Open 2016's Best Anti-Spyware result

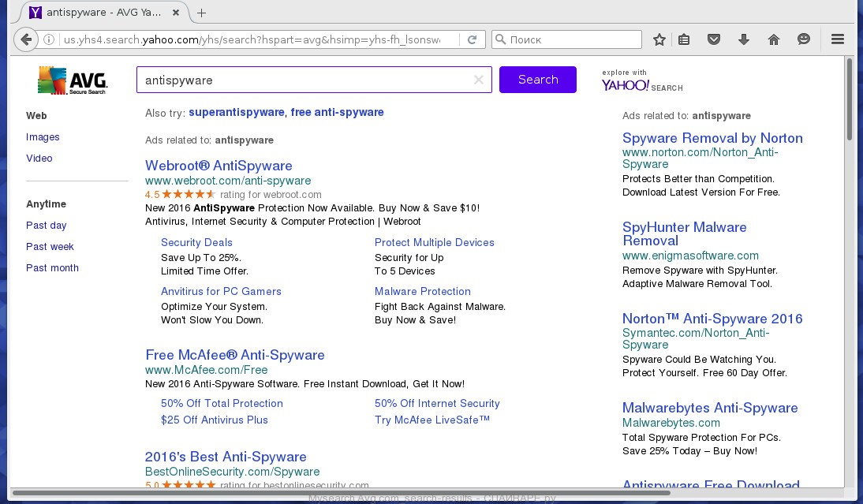[x=226, y=457]
